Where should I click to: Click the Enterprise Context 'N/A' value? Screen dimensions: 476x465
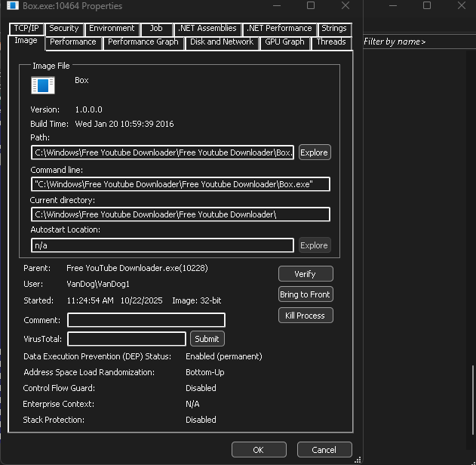tap(192, 404)
